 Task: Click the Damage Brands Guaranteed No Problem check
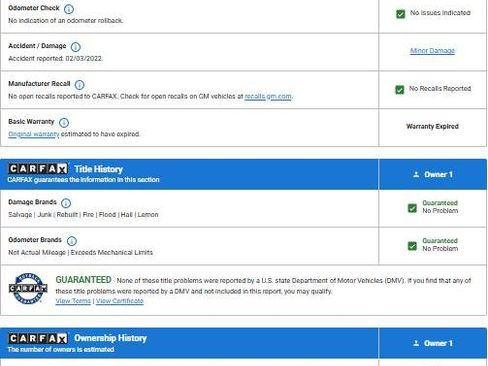(x=412, y=208)
